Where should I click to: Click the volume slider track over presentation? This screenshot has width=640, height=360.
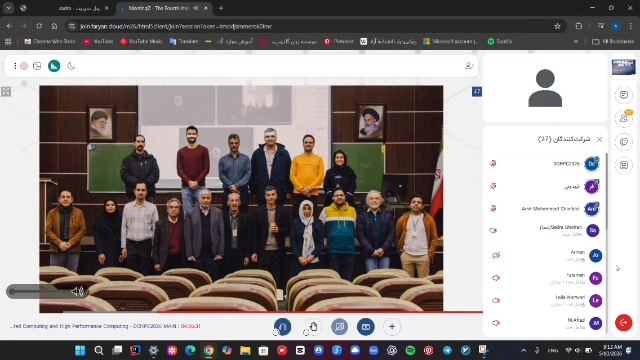[x=39, y=291]
